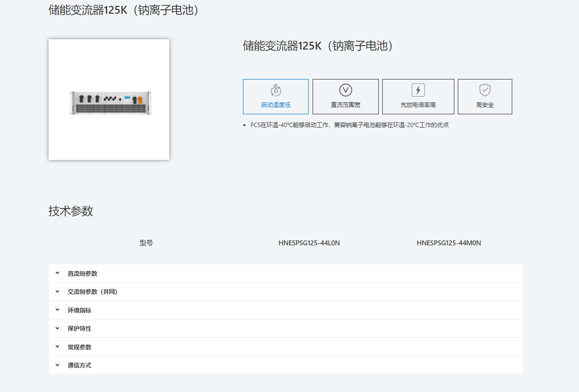Click the 启动温度低 feature icon
Image resolution: width=579 pixels, height=392 pixels.
275,96
